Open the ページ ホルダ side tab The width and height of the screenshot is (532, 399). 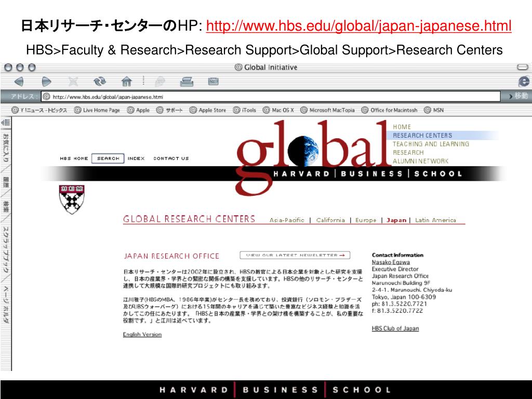6,304
